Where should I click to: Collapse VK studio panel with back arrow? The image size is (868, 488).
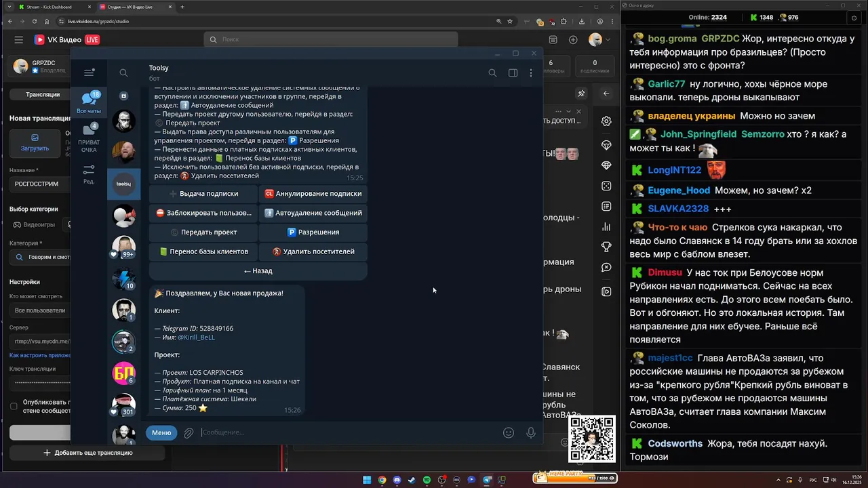[606, 94]
